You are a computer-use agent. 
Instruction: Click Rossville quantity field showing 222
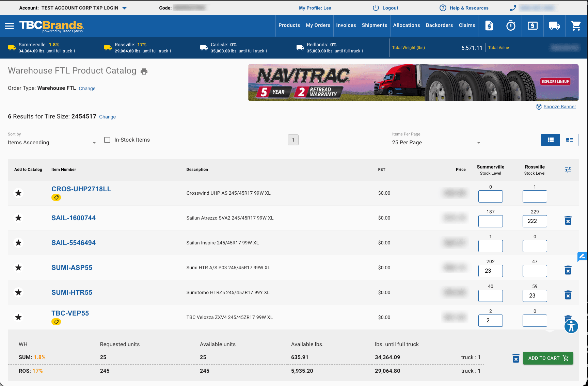pyautogui.click(x=535, y=221)
